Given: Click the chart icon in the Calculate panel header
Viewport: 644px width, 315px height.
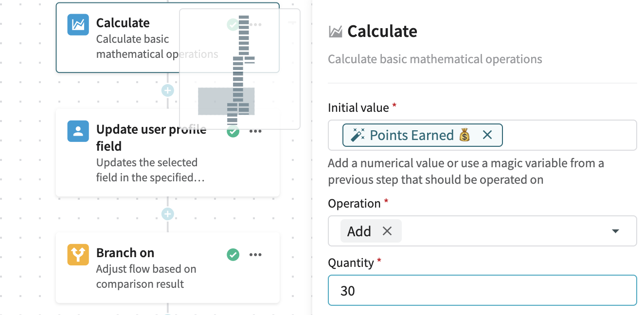Looking at the screenshot, I should (335, 32).
